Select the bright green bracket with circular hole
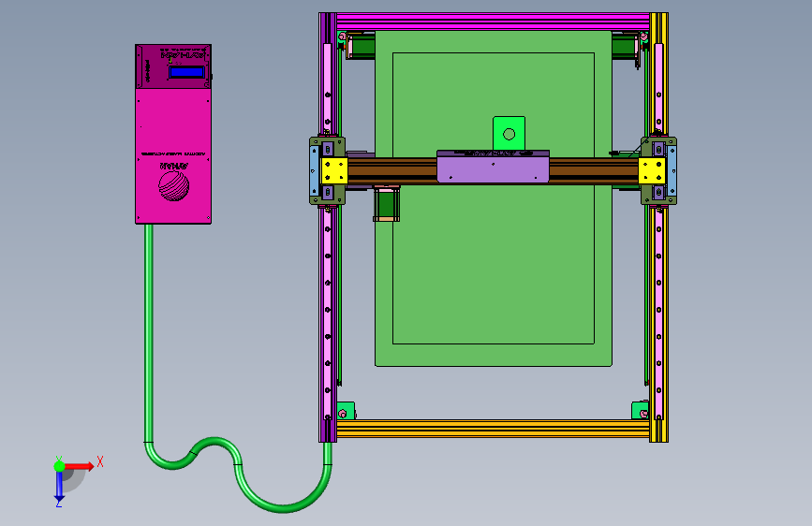Screen dimensions: 812x526 pyautogui.click(x=509, y=133)
